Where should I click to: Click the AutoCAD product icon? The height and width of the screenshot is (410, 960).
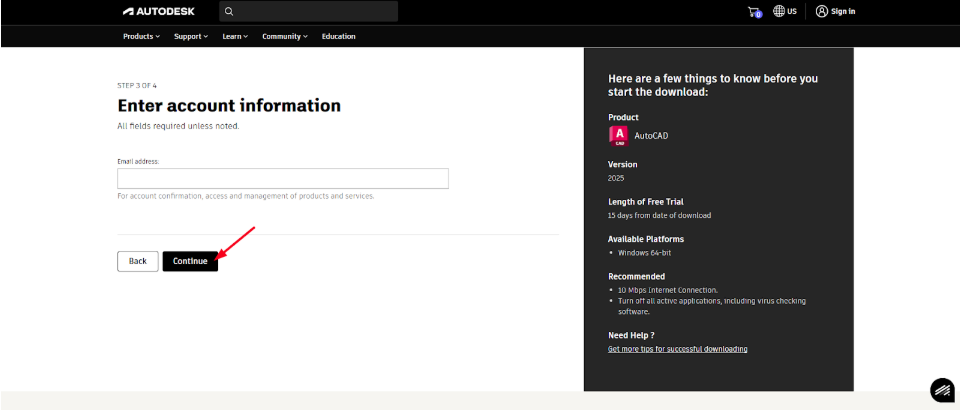[618, 136]
